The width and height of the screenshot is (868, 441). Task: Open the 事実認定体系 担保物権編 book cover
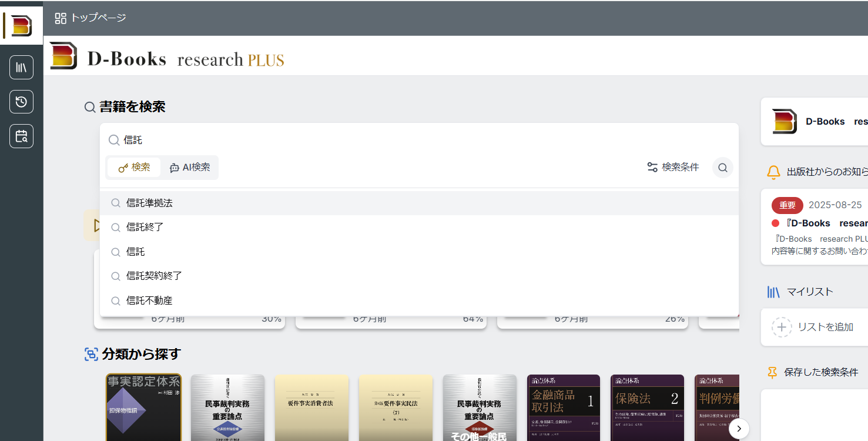click(x=143, y=407)
